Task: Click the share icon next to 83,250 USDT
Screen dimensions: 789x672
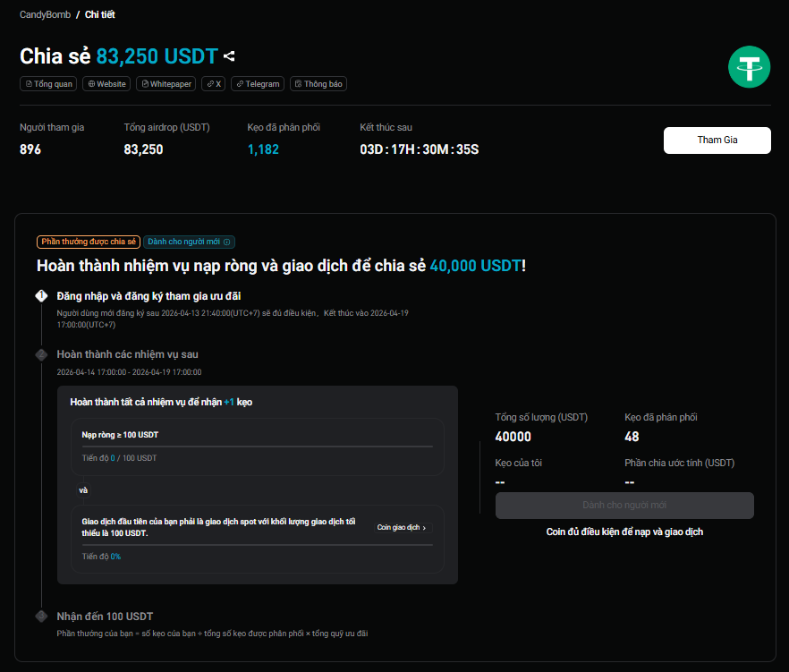Action: [x=229, y=55]
